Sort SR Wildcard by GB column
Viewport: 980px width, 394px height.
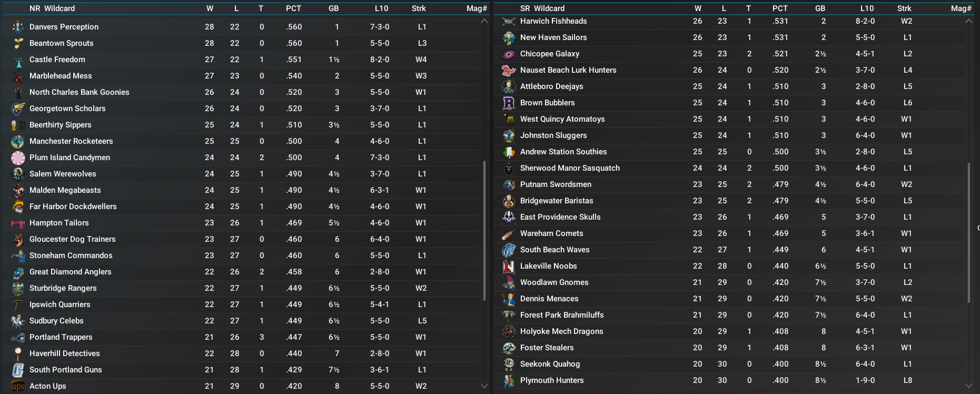(820, 8)
